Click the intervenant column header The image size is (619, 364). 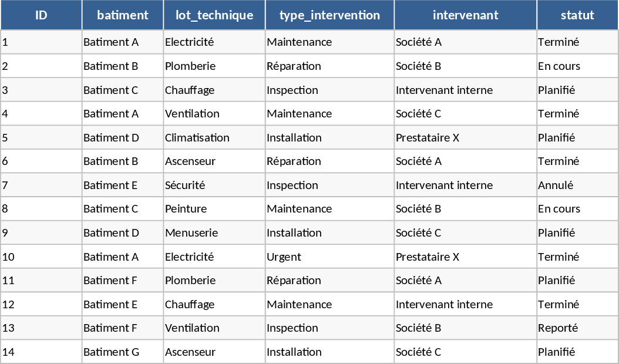[465, 15]
